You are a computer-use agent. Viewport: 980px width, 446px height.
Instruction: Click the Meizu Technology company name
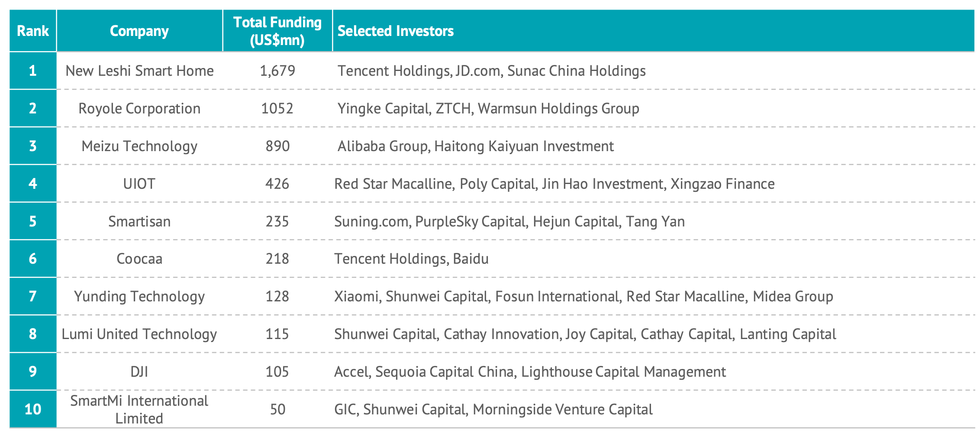[139, 146]
